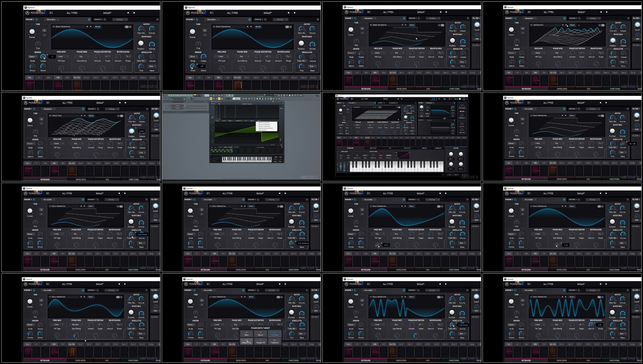Viewport: 643px width, 364px height.
Task: Click next wavetable arrow beside Additive Int 1
Action: pyautogui.click(x=566, y=25)
